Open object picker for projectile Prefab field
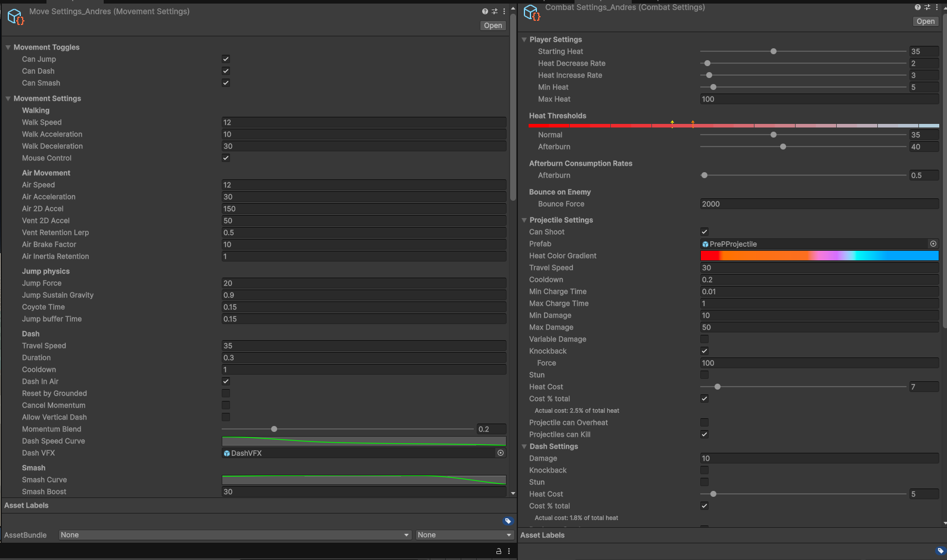 (933, 244)
